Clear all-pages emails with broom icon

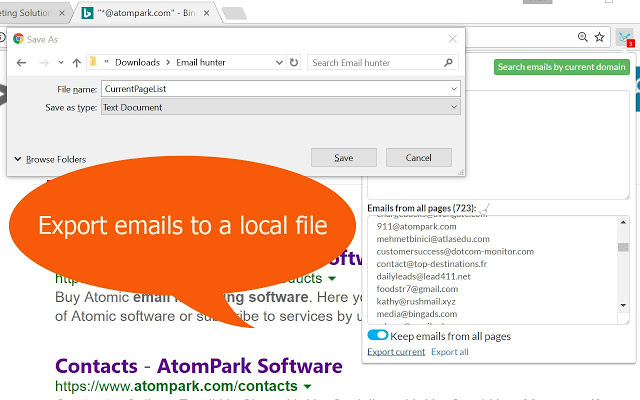pos(484,209)
